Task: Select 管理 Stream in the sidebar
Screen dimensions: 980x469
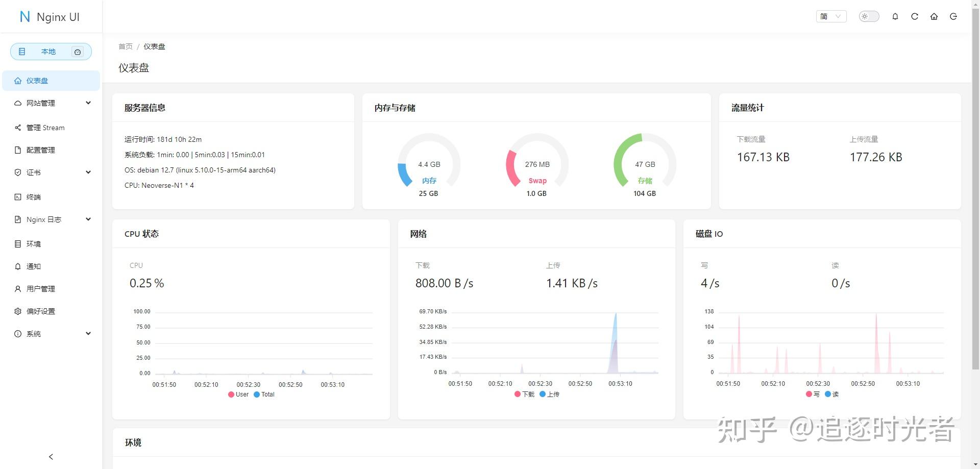Action: 45,128
